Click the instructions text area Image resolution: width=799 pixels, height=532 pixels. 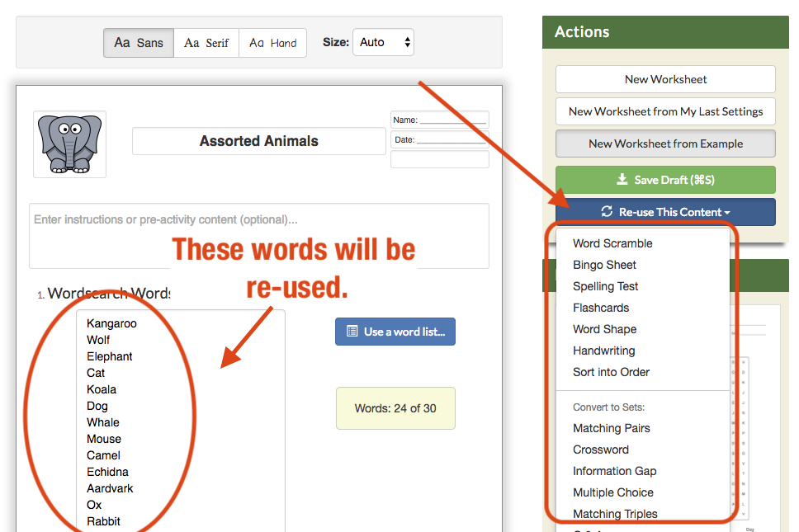coord(259,236)
